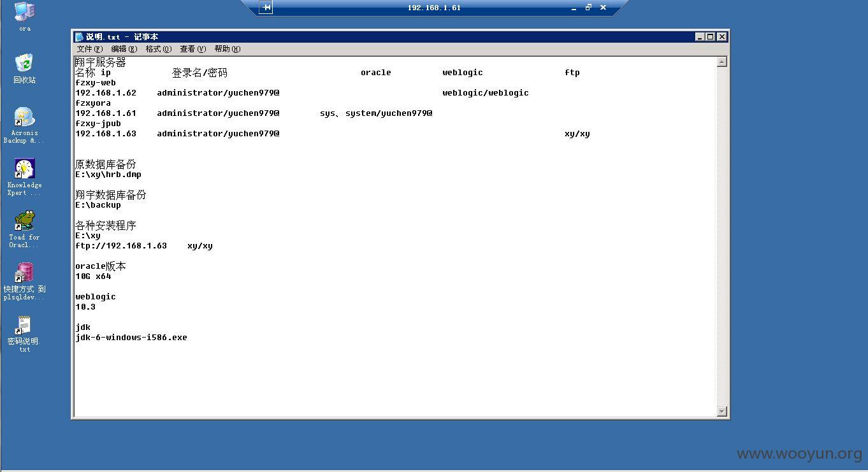
Task: Open the 文件(F) menu
Action: tap(89, 49)
